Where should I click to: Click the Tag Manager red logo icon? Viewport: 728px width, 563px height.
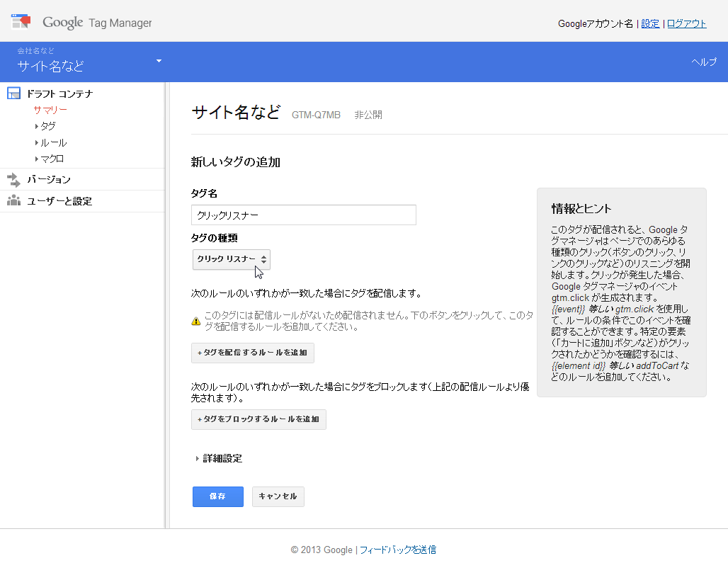pos(21,21)
